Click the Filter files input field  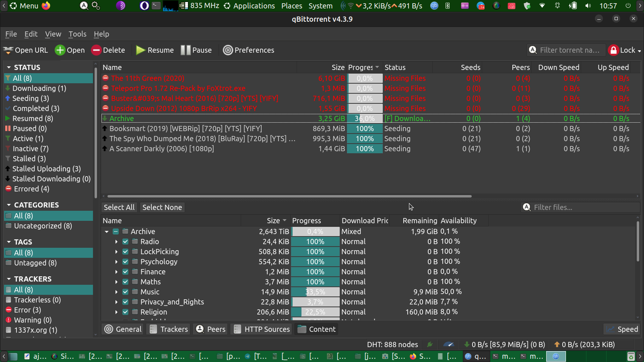click(x=584, y=208)
